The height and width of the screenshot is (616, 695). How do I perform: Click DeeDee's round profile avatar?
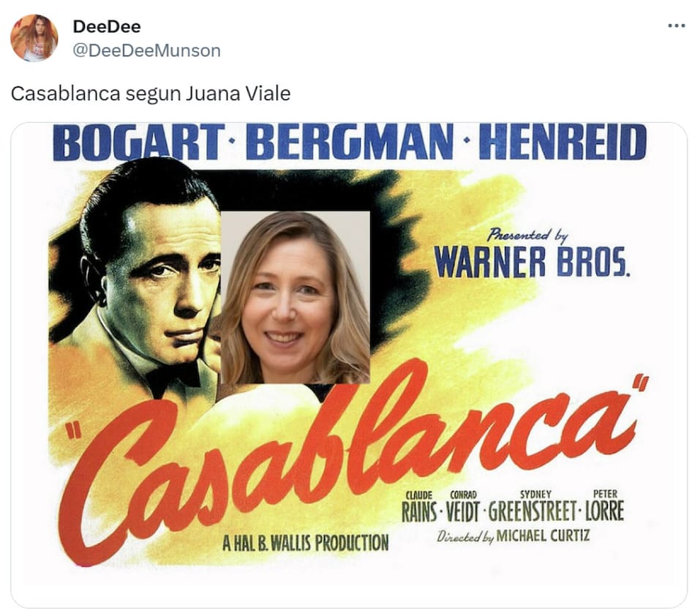tap(34, 38)
